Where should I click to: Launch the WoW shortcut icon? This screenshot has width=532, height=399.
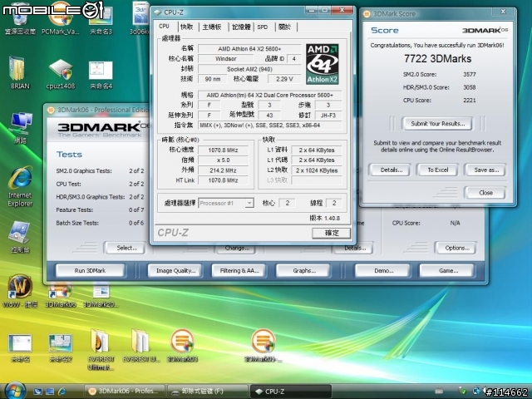pos(20,291)
